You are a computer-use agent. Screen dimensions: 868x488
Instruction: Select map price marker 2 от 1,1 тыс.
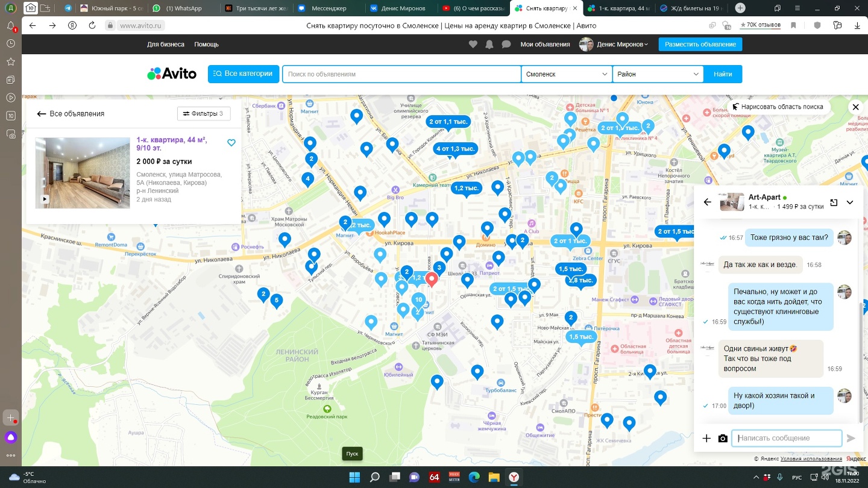coord(448,122)
